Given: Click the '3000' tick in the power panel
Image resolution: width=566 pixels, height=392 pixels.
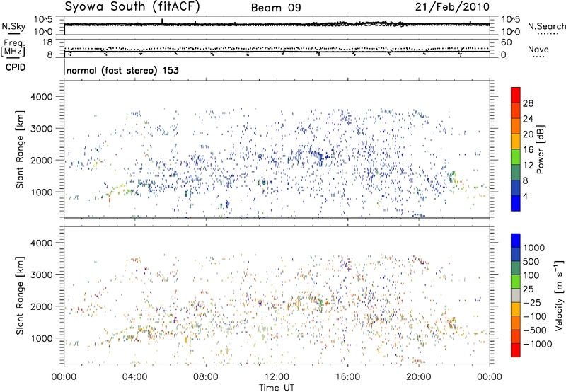Looking at the screenshot, I should [41, 129].
